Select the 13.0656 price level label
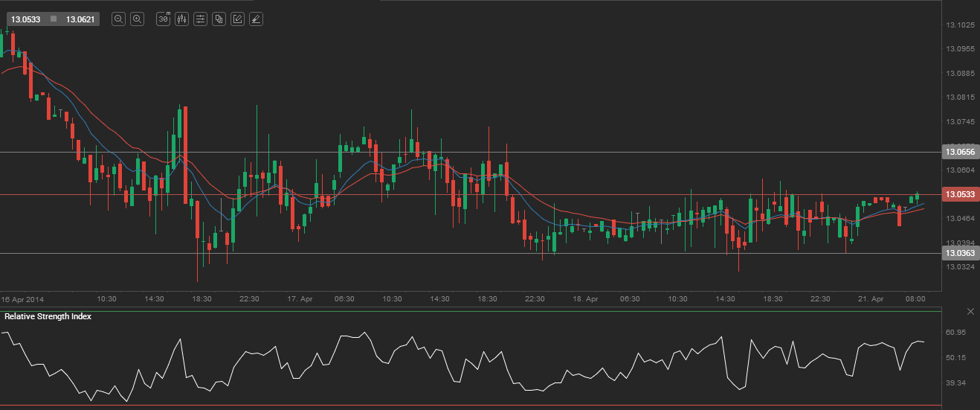Screen dimensions: 980x410 tap(959, 152)
